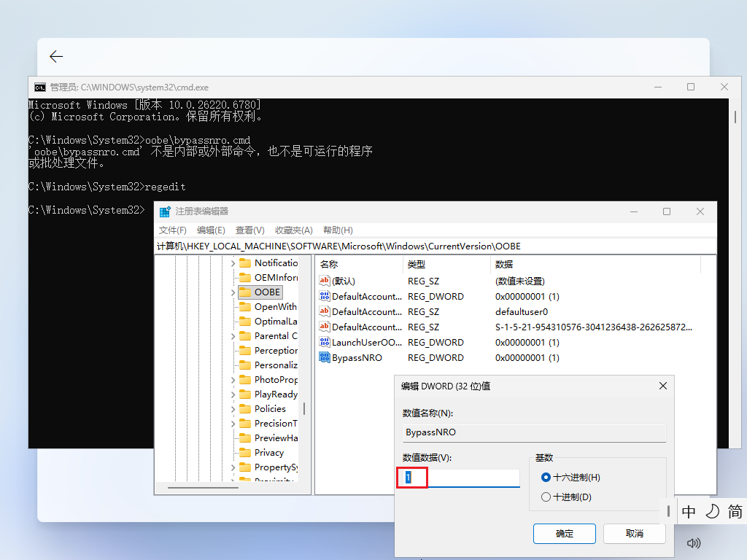Image resolution: width=747 pixels, height=560 pixels.
Task: Select the OOBE folder icon in tree
Action: click(244, 292)
